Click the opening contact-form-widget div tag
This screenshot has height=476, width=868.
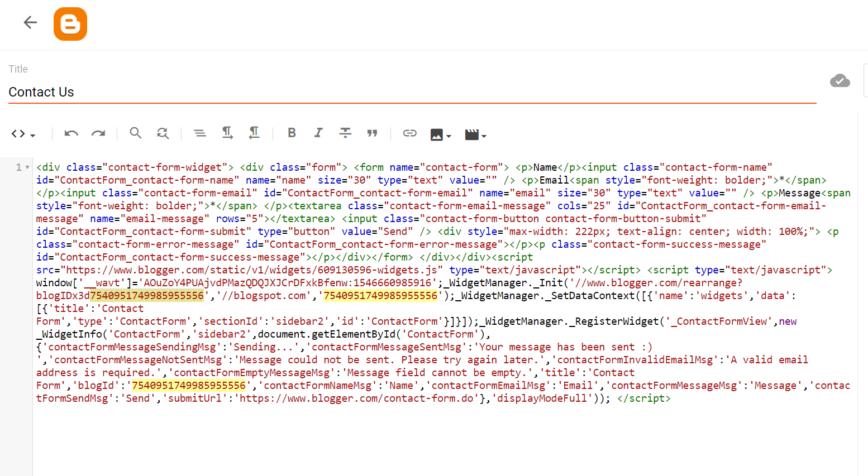(135, 167)
